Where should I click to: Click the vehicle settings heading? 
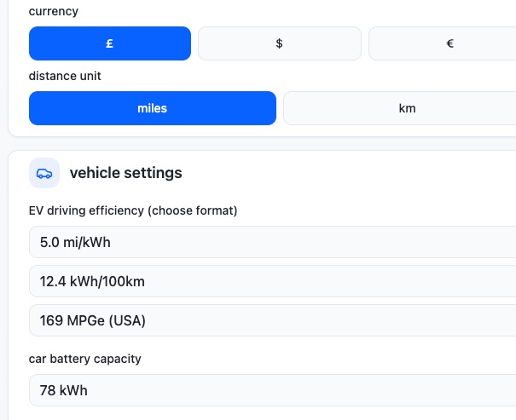[126, 173]
